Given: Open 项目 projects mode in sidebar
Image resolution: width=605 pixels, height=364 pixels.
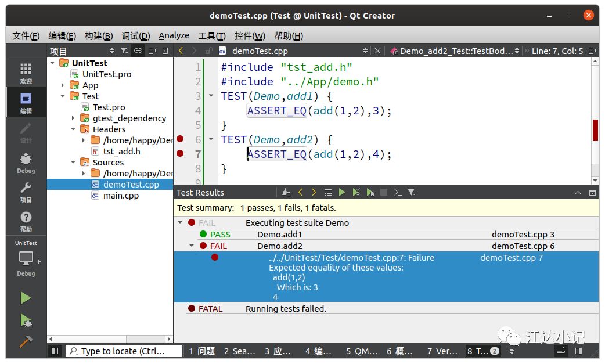Looking at the screenshot, I should pyautogui.click(x=26, y=192).
